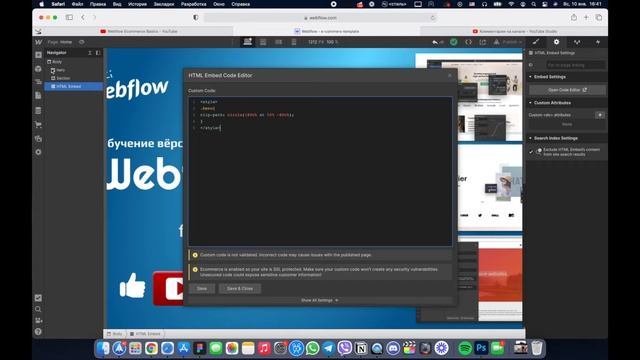The width and height of the screenshot is (640, 360).
Task: Open the Add Elements panel
Action: coord(38,55)
